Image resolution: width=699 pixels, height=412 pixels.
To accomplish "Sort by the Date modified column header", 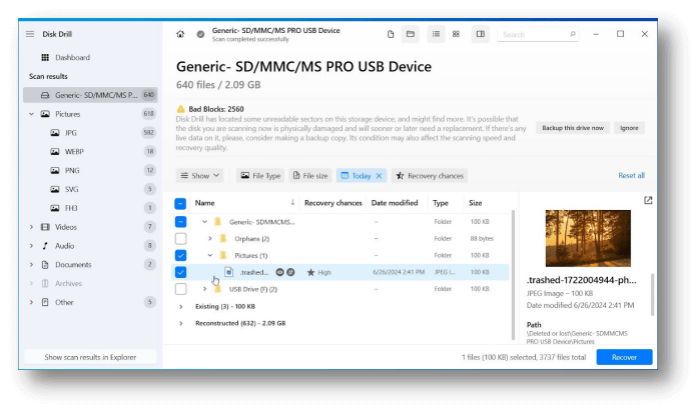I will (395, 203).
